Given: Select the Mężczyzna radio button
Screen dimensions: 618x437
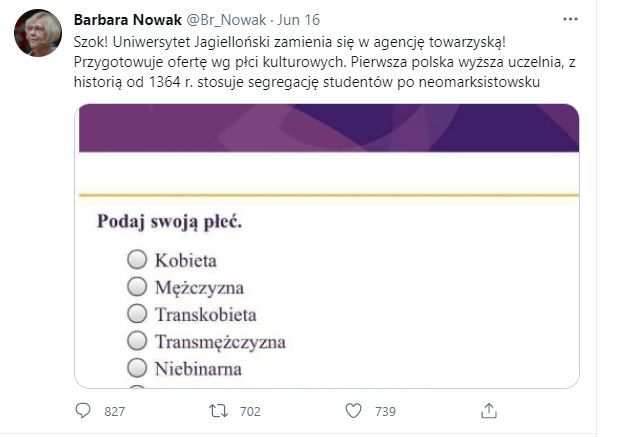Looking at the screenshot, I should tap(137, 287).
